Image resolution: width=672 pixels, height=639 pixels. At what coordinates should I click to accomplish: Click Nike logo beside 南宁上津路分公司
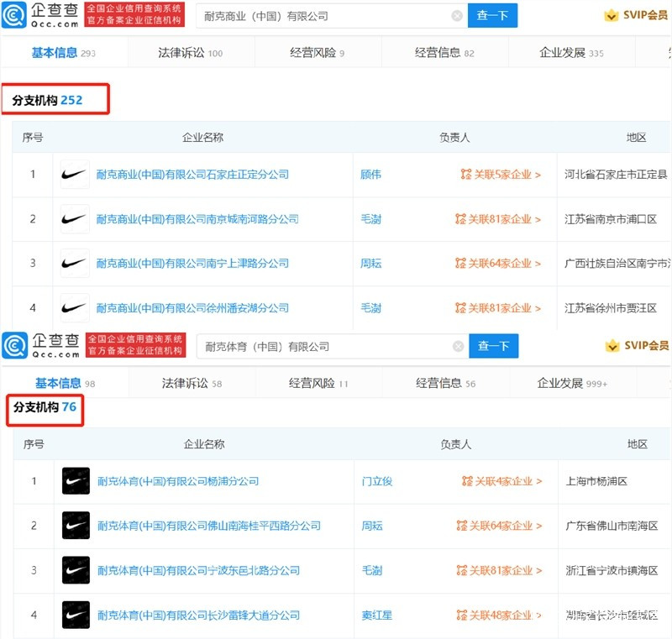click(75, 263)
